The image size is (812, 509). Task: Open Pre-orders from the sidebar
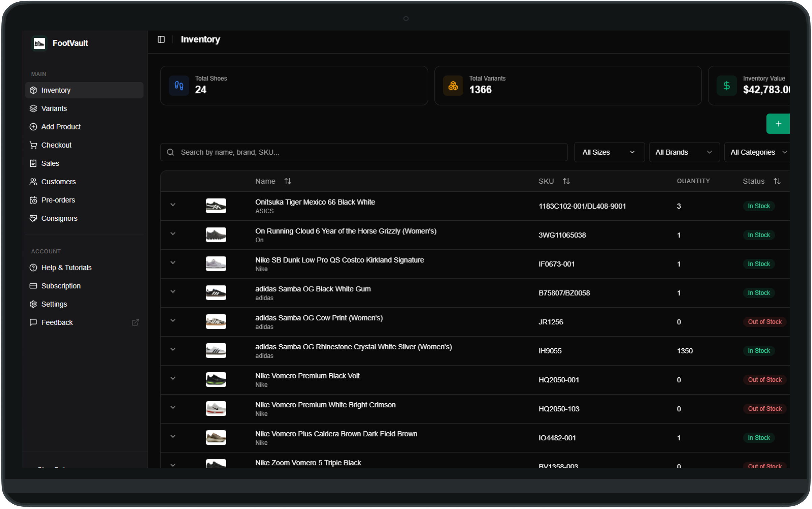pyautogui.click(x=58, y=200)
